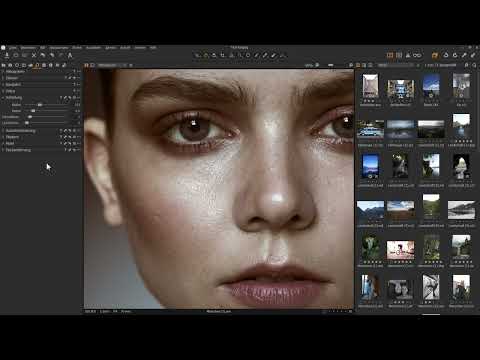The image size is (480, 360).
Task: Open the Anpassungen menu
Action: 59,48
